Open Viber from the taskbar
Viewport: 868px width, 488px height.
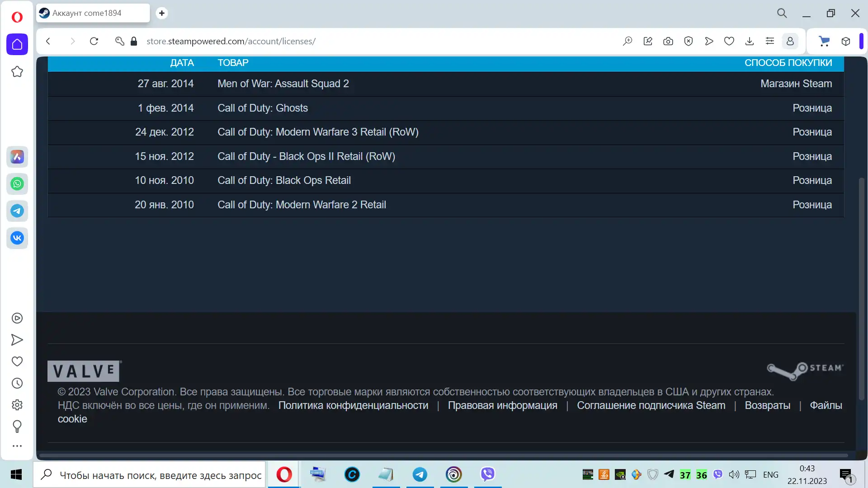tap(488, 474)
